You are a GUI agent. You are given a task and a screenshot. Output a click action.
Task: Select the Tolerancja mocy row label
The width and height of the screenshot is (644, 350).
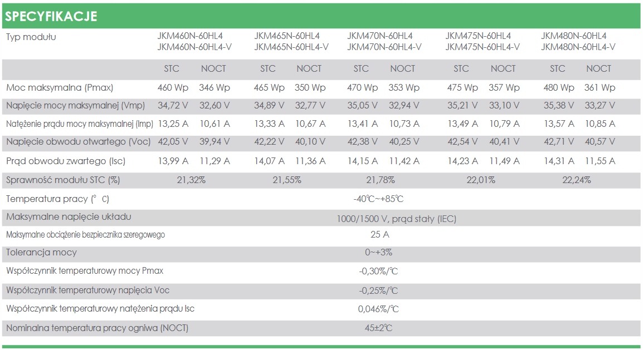pyautogui.click(x=41, y=252)
